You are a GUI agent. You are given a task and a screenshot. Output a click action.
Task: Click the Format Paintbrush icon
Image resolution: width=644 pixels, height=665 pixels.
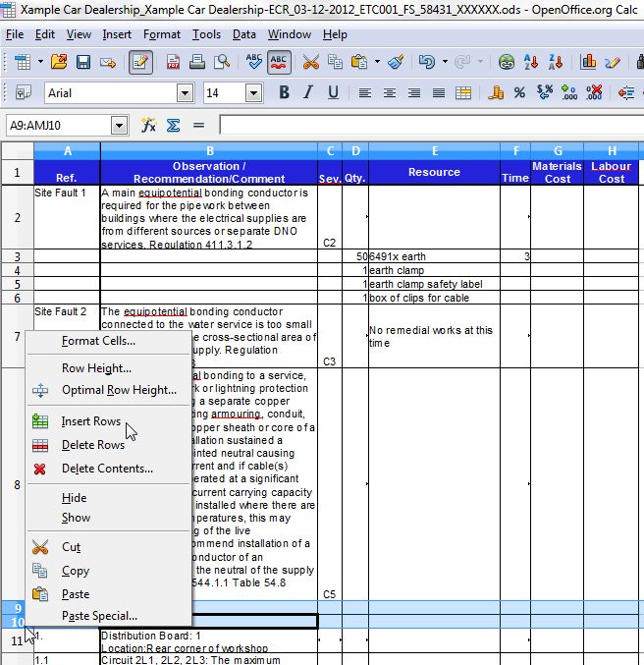[x=396, y=62]
